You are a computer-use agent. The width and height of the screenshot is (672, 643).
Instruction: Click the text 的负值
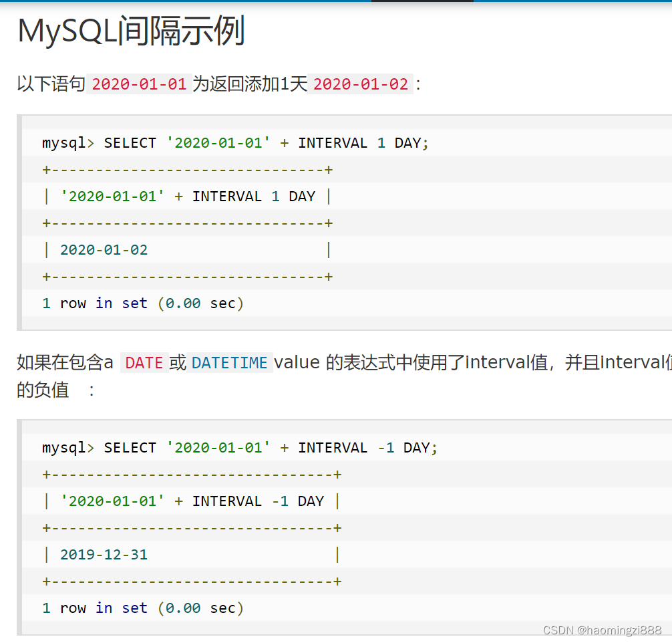43,390
